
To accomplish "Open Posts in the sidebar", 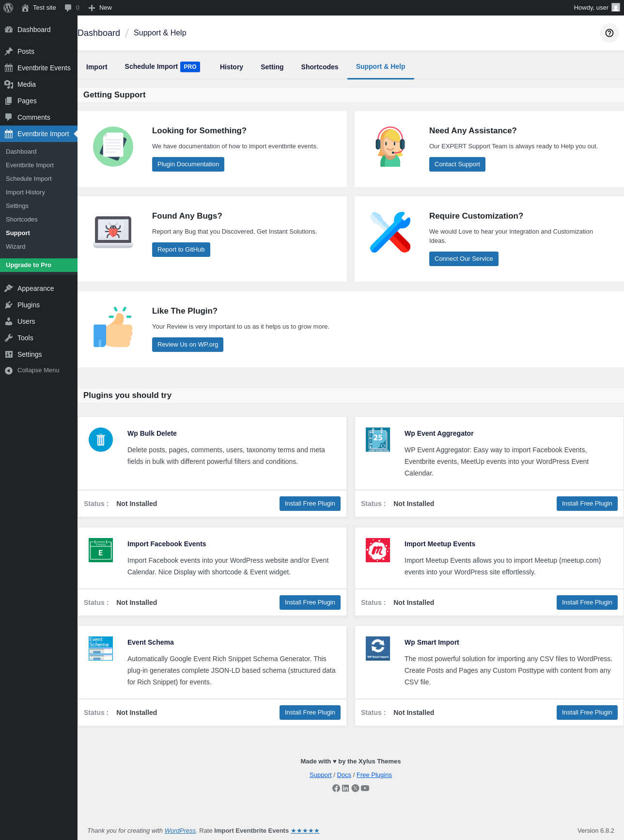I will (39, 51).
